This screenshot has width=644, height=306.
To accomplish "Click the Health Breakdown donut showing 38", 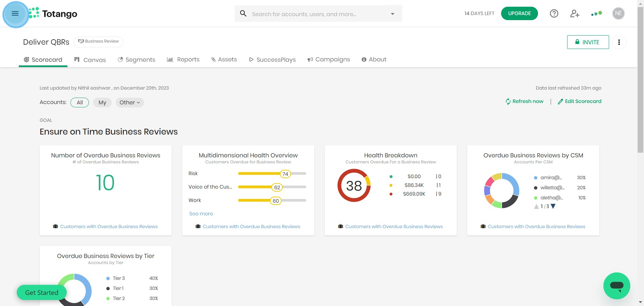I will (x=354, y=185).
